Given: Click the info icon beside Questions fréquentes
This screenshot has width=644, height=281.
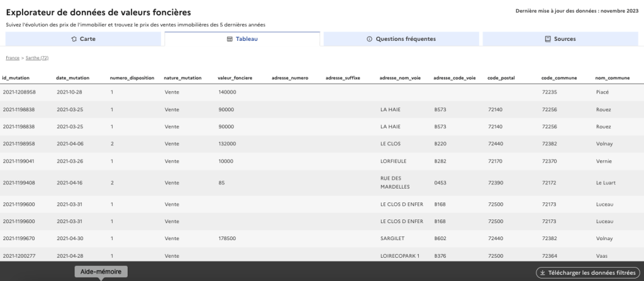Looking at the screenshot, I should click(x=369, y=39).
